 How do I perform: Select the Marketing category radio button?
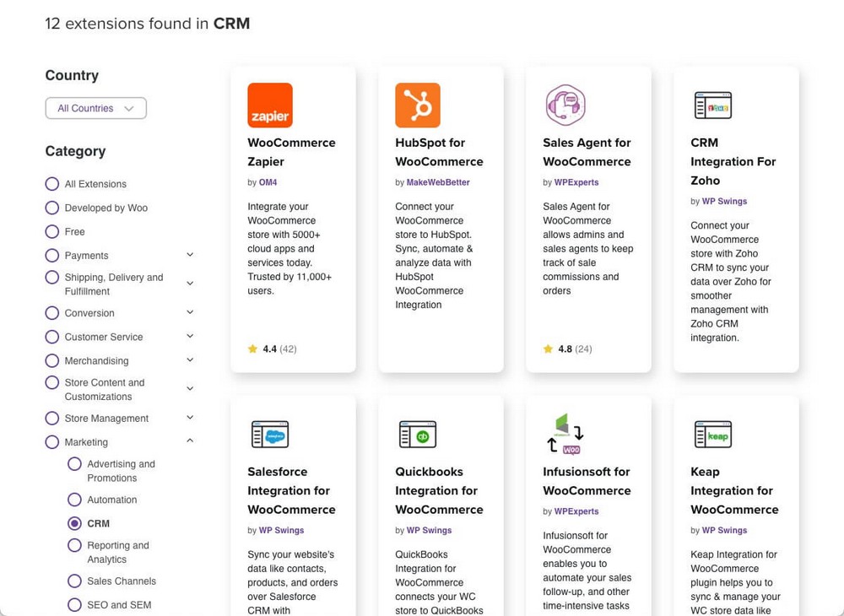point(52,442)
